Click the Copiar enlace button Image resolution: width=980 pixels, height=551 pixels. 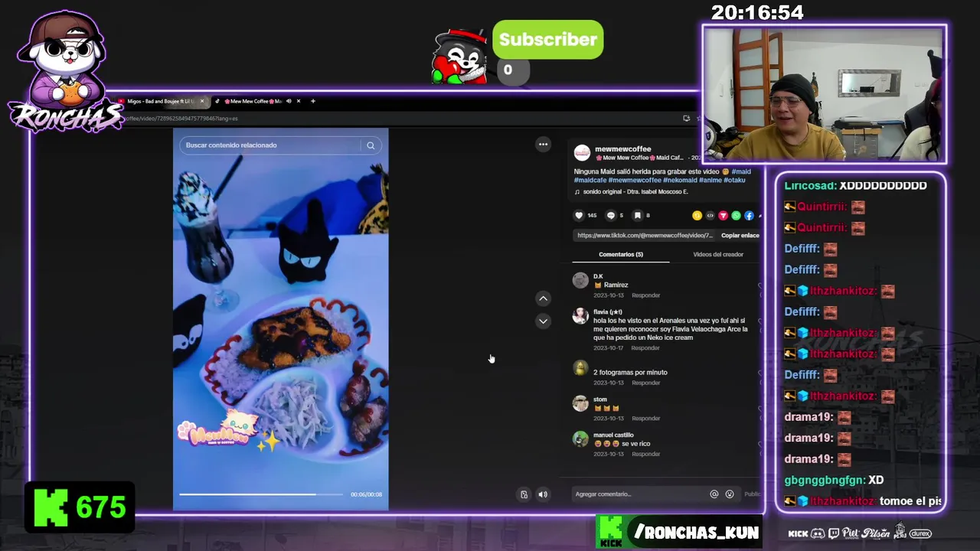pos(740,236)
